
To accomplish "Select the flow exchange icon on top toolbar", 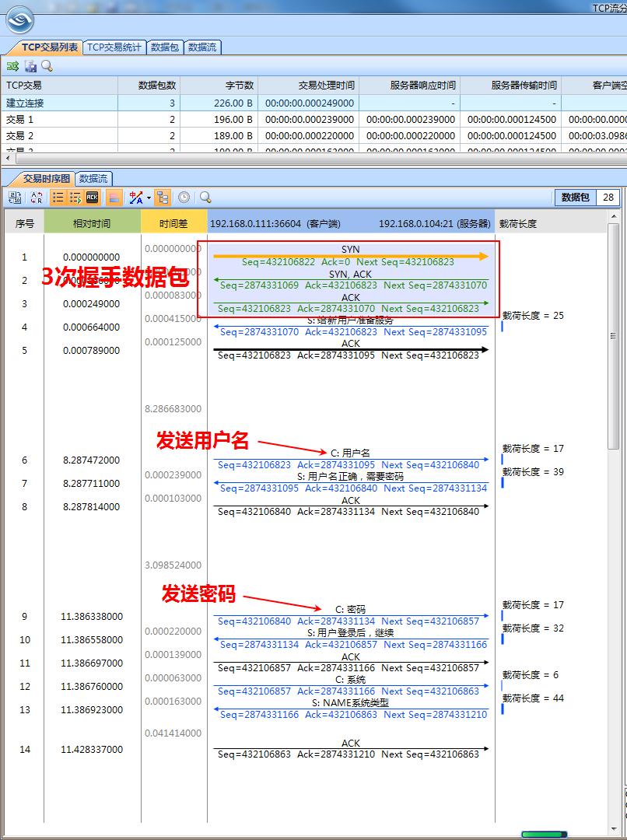I will [12, 66].
